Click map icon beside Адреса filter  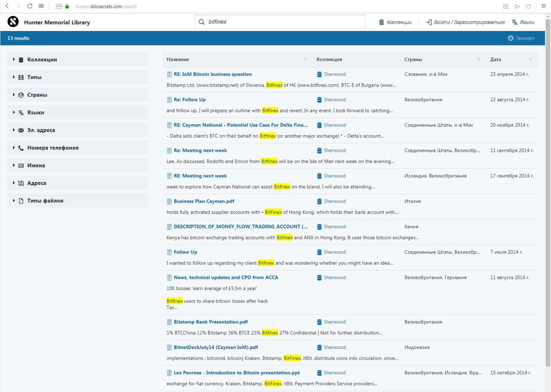[21, 183]
